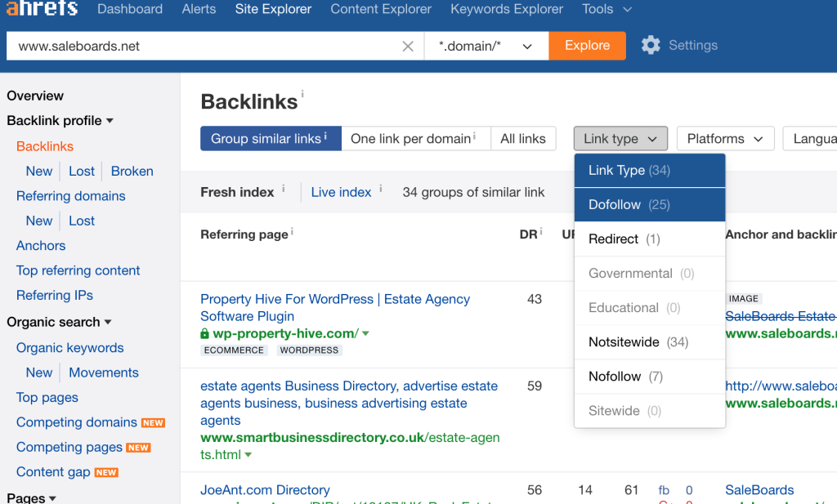
Task: Switch to the Fresh index
Action: click(x=237, y=192)
